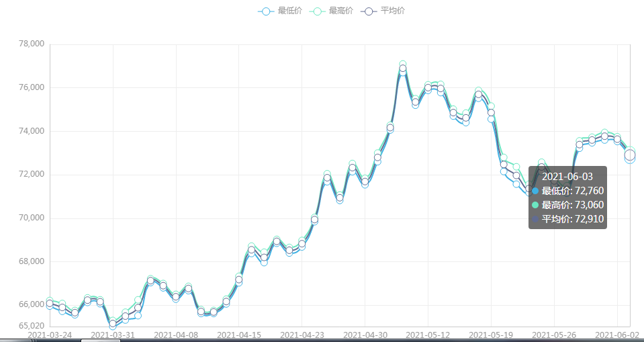Screen dimensions: 644x342
Task: Toggle the 最低价 legend label
Action: 289,11
